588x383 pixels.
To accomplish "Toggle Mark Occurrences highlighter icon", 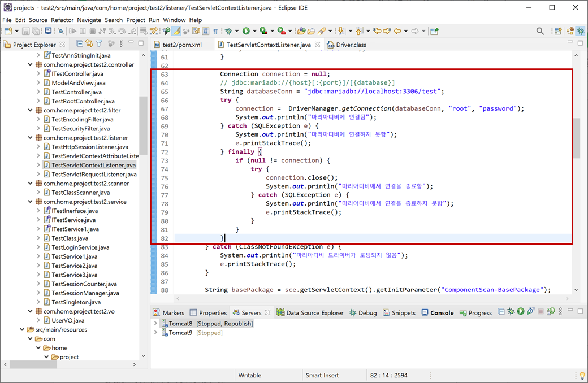I will pyautogui.click(x=176, y=31).
